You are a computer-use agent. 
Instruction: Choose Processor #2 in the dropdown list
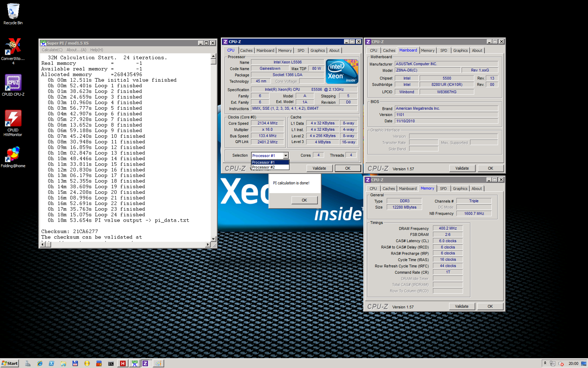click(x=270, y=167)
